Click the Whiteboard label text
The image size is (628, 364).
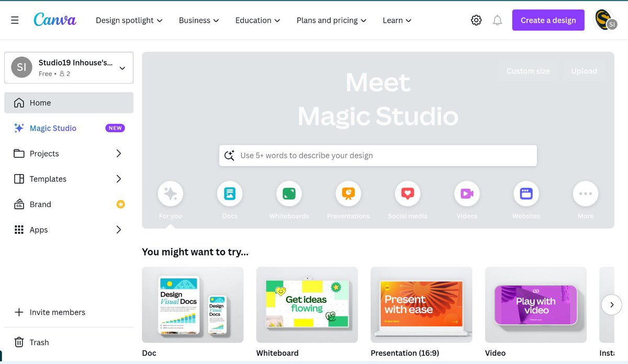[x=277, y=353]
